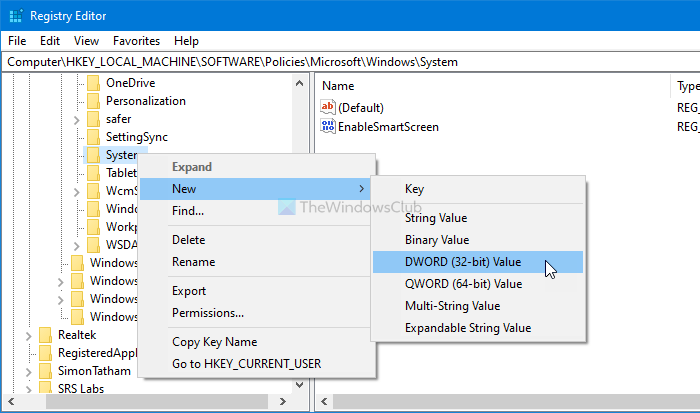Choose Find... from context menu
The width and height of the screenshot is (700, 413).
257,211
